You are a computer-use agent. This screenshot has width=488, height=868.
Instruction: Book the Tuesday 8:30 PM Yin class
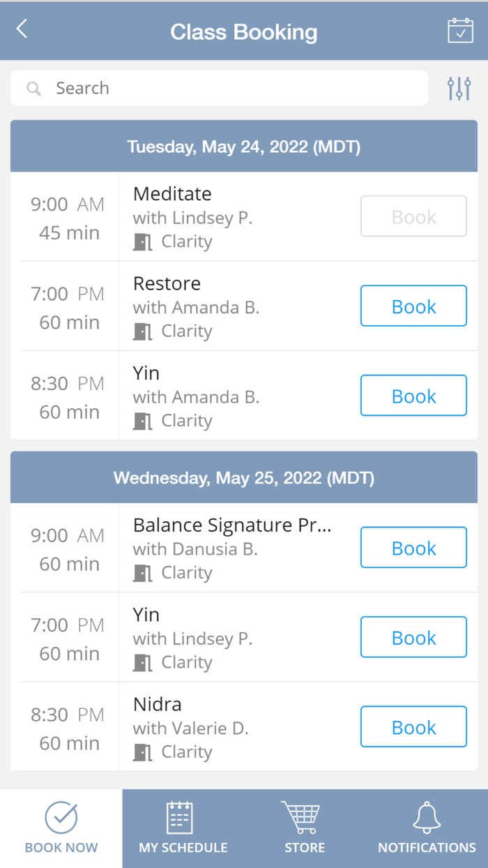413,396
